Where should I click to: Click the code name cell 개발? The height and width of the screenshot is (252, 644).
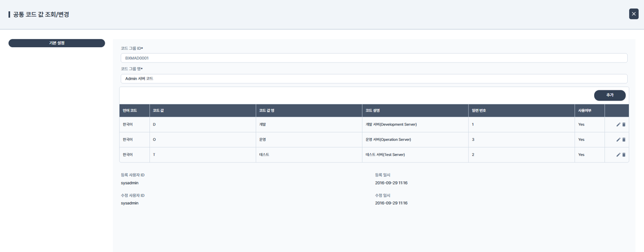pos(309,124)
